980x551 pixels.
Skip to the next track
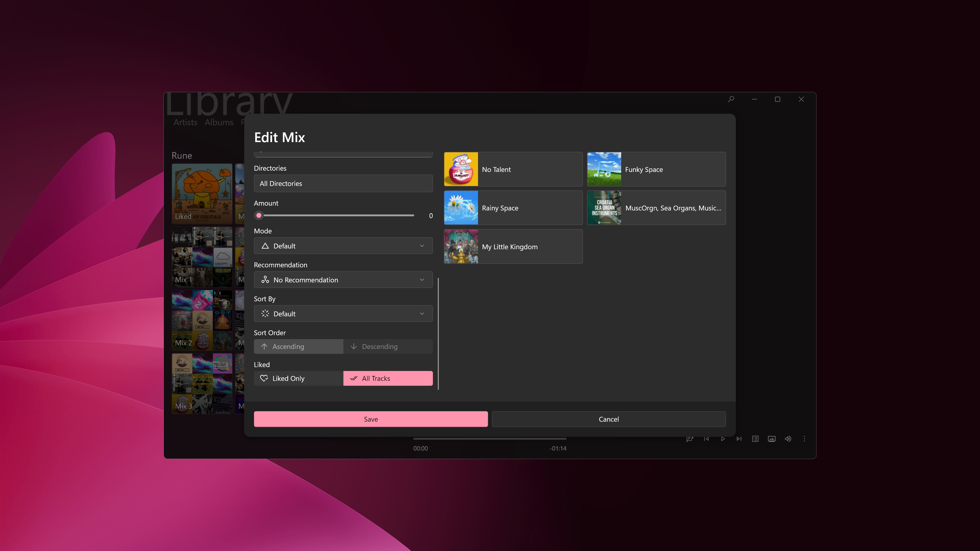739,439
